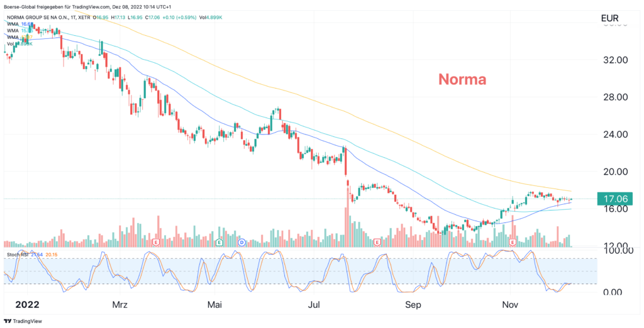
Task: Click the Sep time axis label
Action: [413, 305]
